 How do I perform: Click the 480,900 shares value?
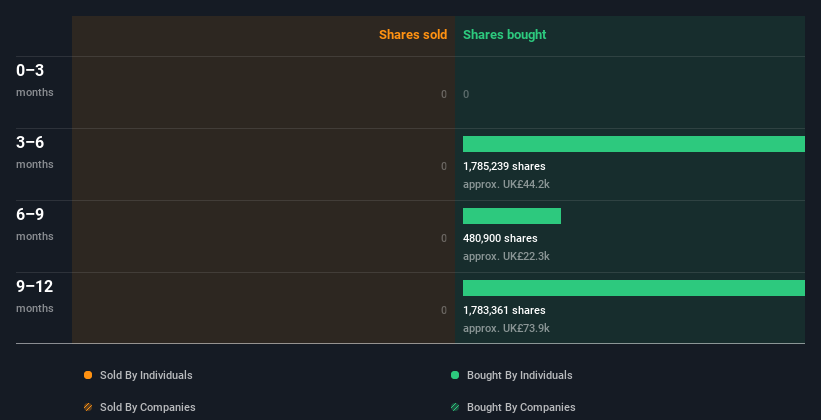500,238
